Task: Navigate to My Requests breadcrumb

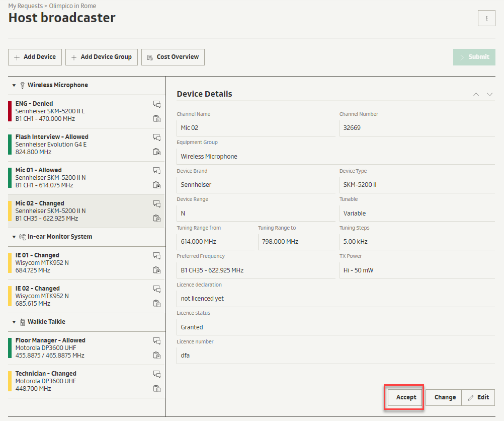Action: click(x=25, y=6)
